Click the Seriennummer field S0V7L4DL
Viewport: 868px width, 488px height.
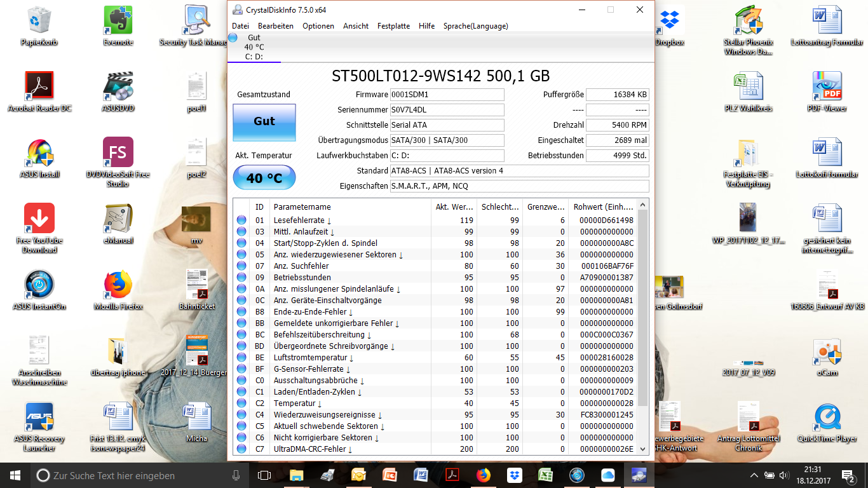447,110
